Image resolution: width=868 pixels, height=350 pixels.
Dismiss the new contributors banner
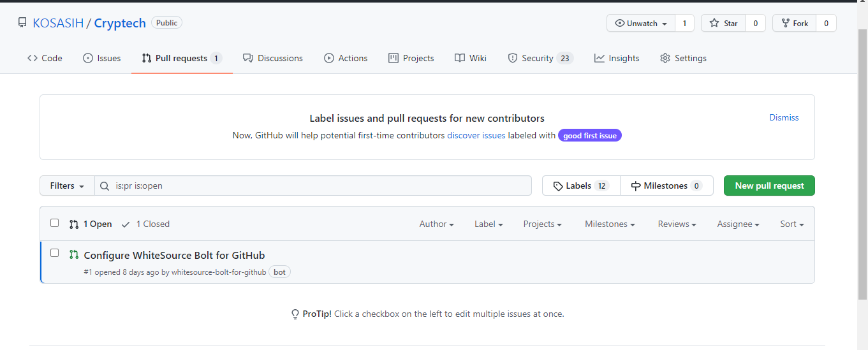pyautogui.click(x=784, y=117)
